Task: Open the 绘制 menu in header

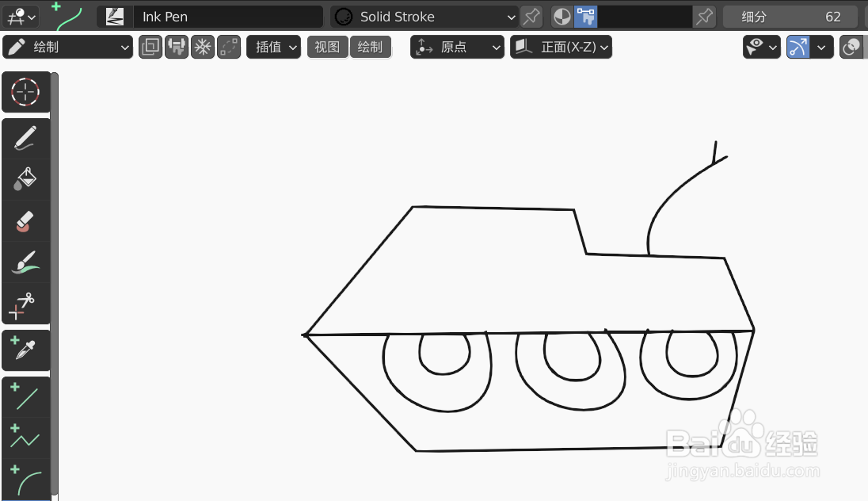Action: [x=370, y=47]
